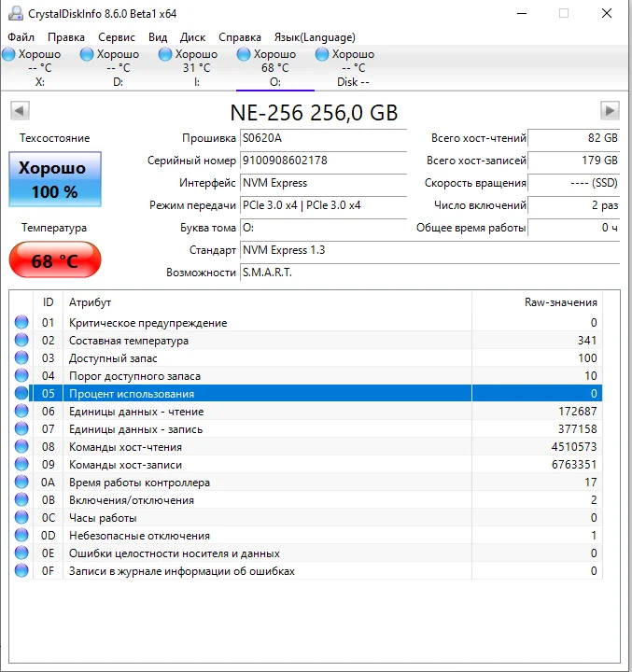
Task: Open the Язык(Language) menu
Action: (x=315, y=37)
